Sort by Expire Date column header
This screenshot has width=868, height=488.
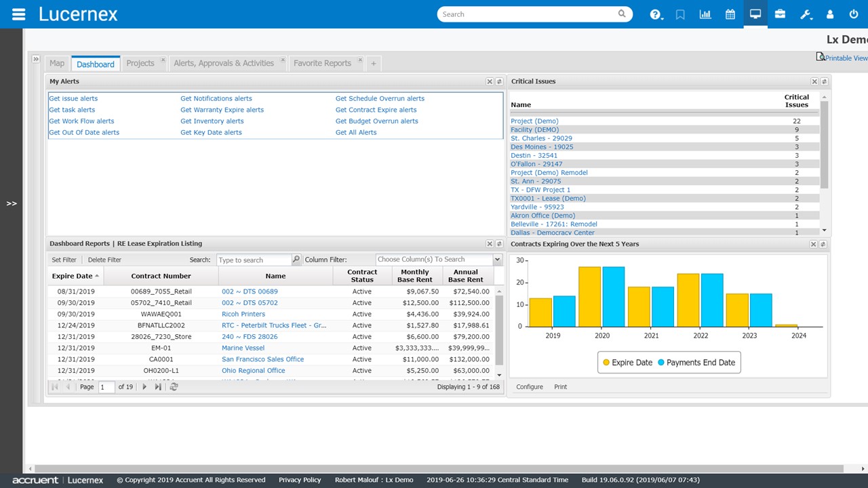coord(75,276)
